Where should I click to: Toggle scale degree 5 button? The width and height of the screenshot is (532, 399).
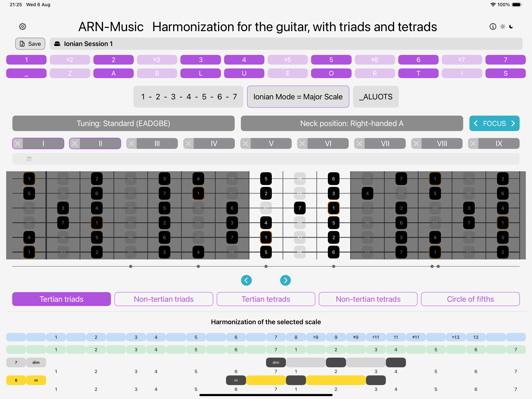[331, 60]
